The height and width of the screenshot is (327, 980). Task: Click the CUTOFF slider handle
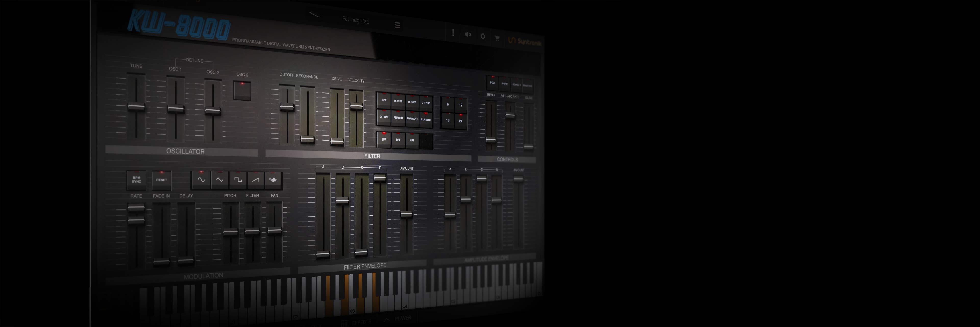point(287,107)
